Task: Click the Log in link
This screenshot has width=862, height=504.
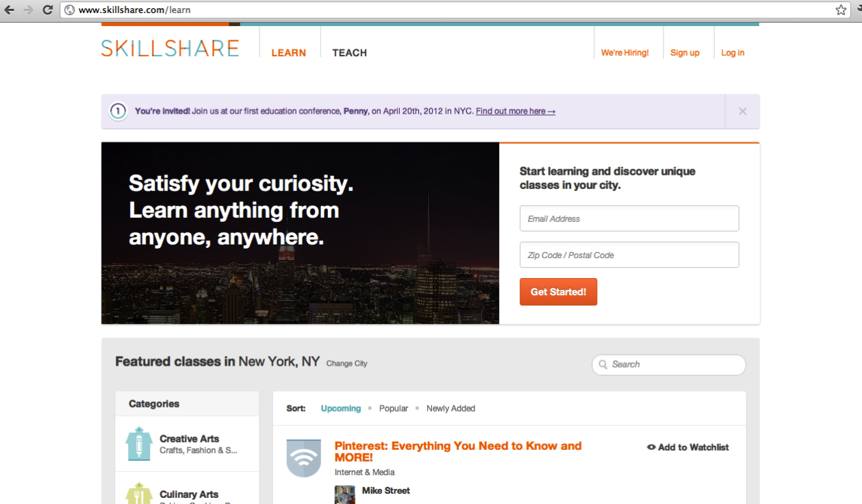Action: pyautogui.click(x=733, y=53)
